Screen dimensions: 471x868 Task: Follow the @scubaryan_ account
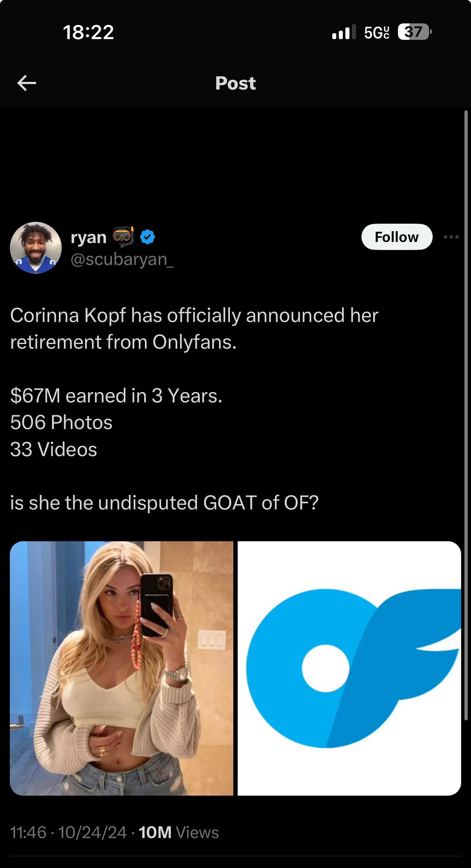click(x=397, y=237)
